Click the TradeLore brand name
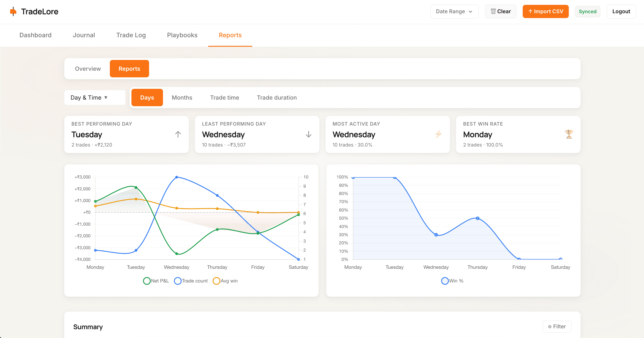 click(39, 11)
